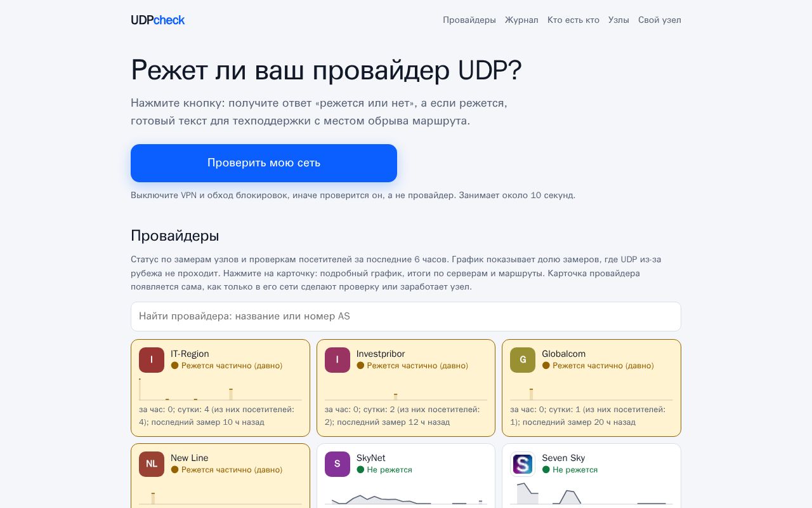
Task: Click the Seven Sky measurement chart
Action: pos(591,493)
